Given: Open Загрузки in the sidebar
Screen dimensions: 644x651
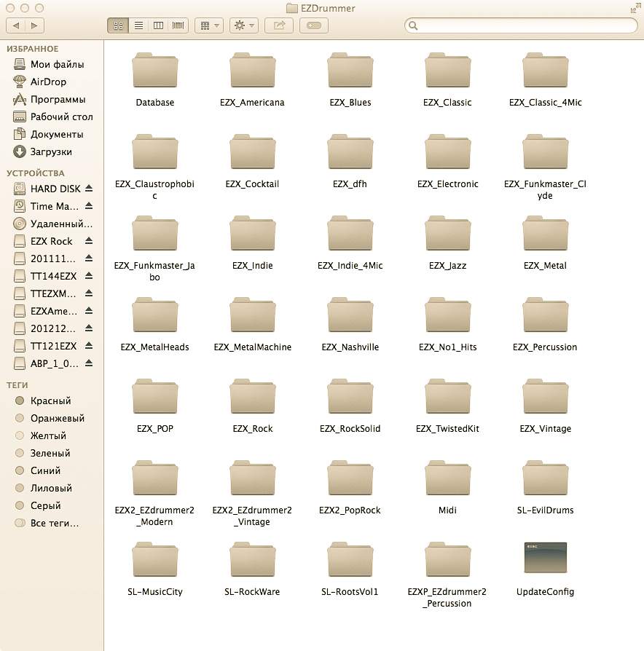Looking at the screenshot, I should 51,151.
